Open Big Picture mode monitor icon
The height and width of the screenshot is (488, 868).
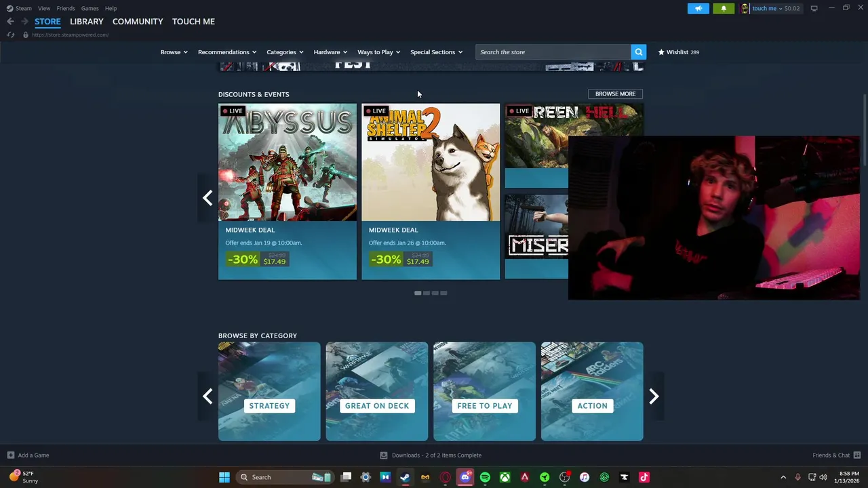tap(814, 8)
